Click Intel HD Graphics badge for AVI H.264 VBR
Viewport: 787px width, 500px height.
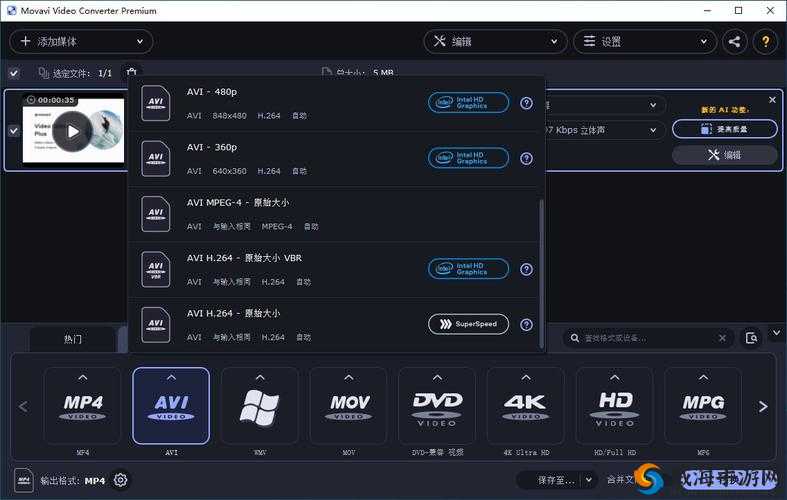pyautogui.click(x=468, y=269)
